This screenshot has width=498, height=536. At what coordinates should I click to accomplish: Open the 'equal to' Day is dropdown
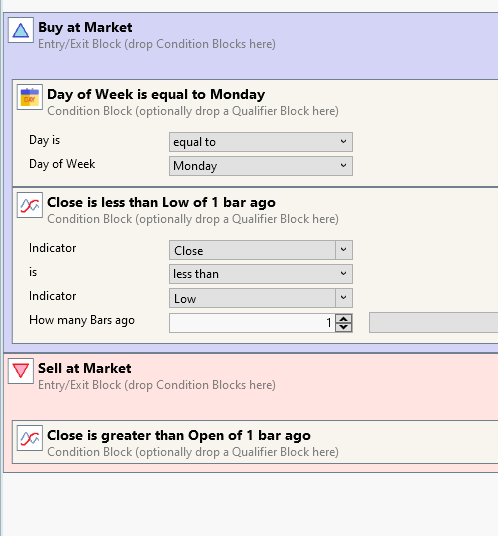click(x=261, y=142)
